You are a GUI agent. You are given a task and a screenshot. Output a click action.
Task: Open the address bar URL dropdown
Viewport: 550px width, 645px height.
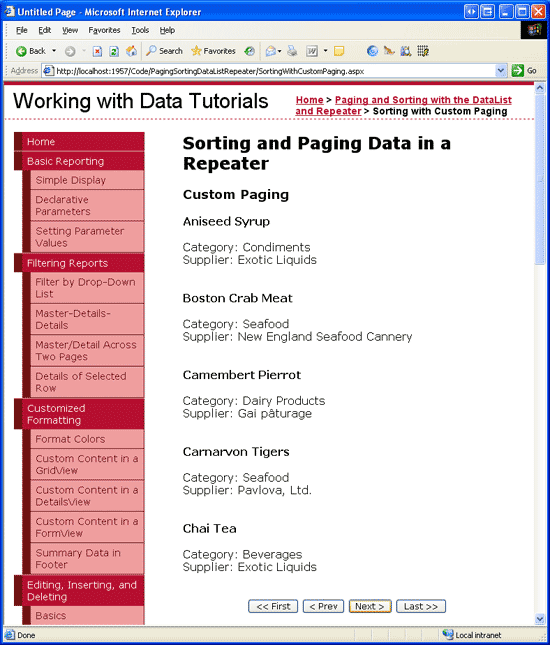500,71
